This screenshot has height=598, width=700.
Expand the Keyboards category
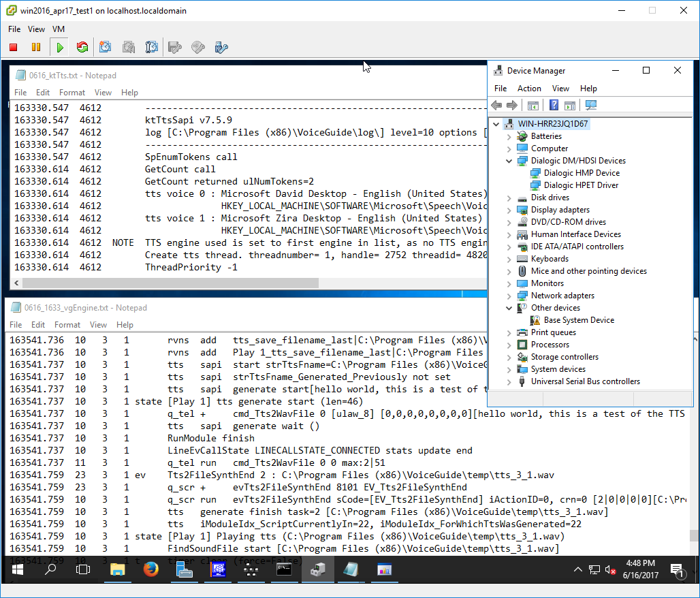[x=509, y=259]
